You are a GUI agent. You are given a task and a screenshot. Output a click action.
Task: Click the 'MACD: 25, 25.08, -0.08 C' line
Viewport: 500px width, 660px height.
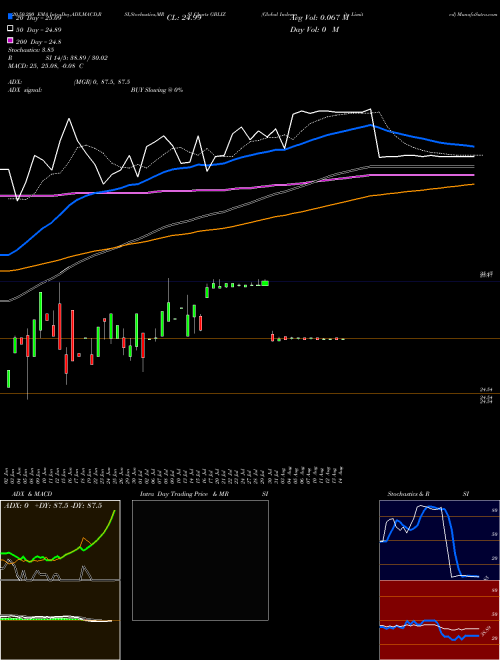(45, 66)
